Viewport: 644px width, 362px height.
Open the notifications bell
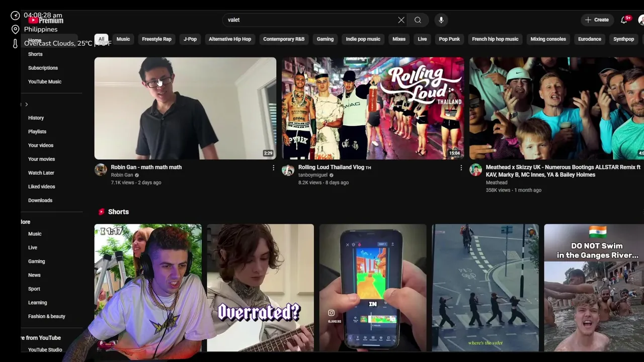click(x=624, y=20)
